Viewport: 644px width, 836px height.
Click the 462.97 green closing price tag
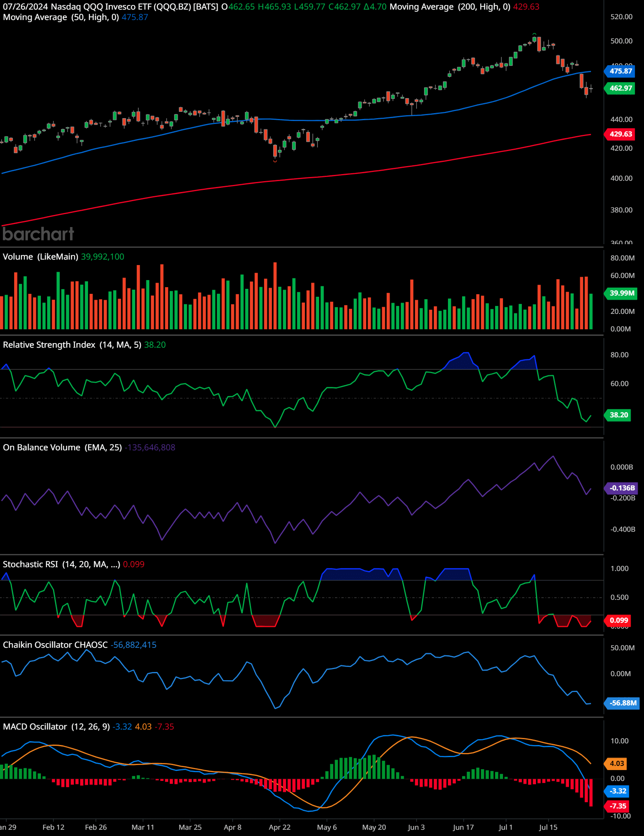pyautogui.click(x=620, y=88)
